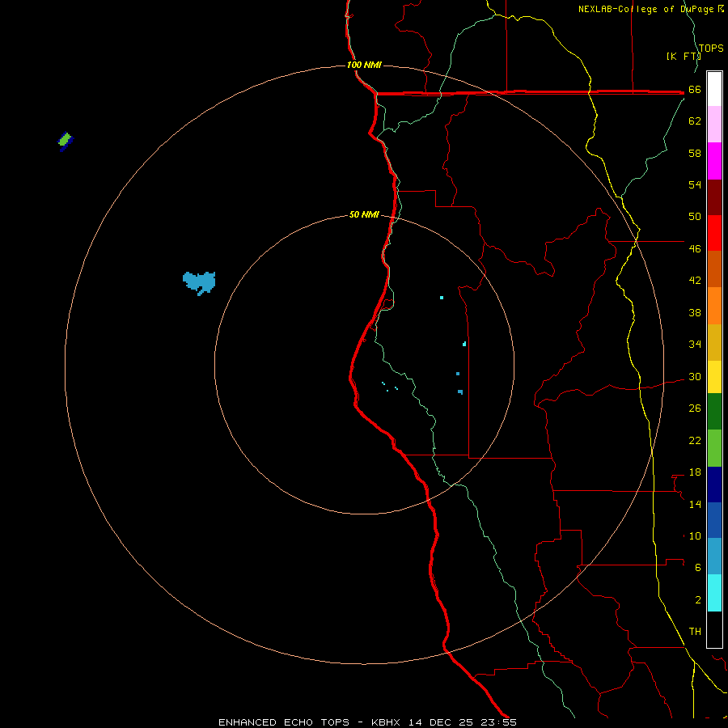The height and width of the screenshot is (728, 728).
Task: Choose the gold legend block below the orange block
Action: [x=714, y=343]
